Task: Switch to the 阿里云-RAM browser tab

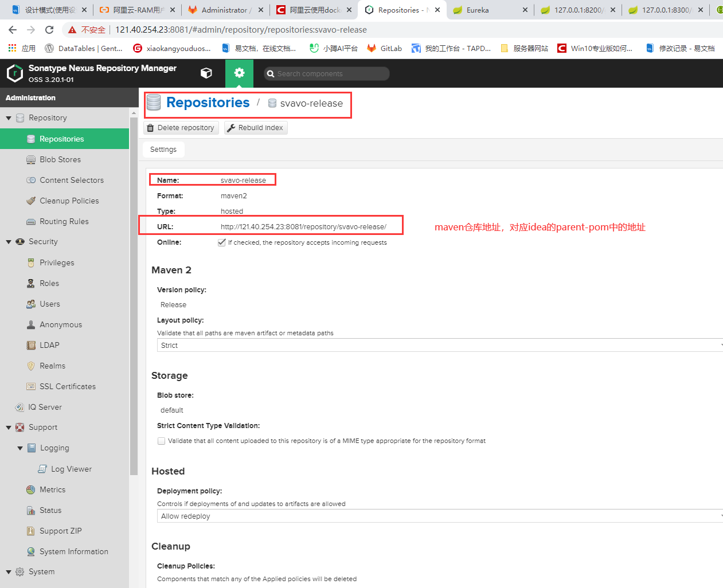Action: [x=137, y=10]
